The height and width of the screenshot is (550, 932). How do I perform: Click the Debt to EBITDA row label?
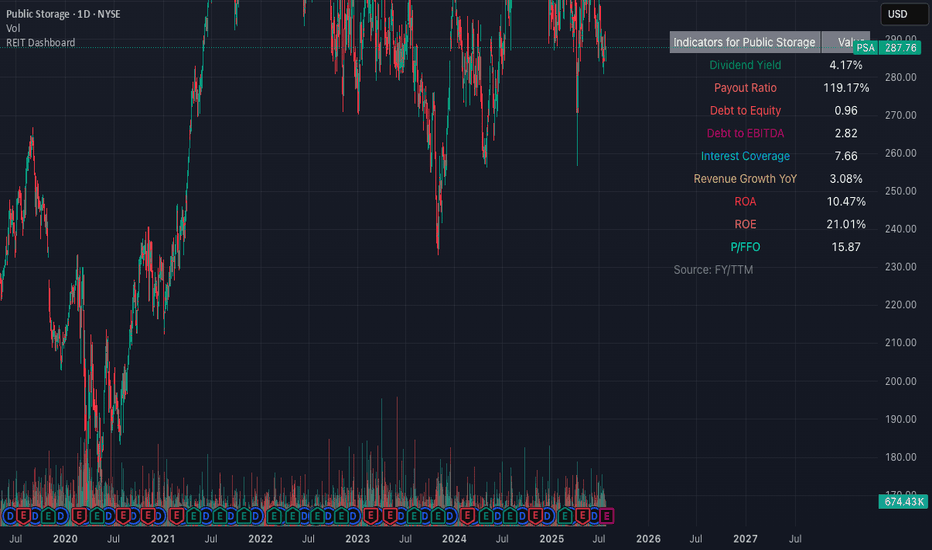tap(745, 133)
